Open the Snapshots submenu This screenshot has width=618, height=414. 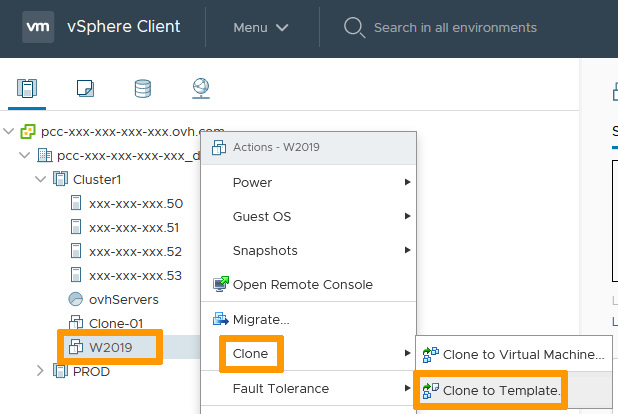coord(265,251)
